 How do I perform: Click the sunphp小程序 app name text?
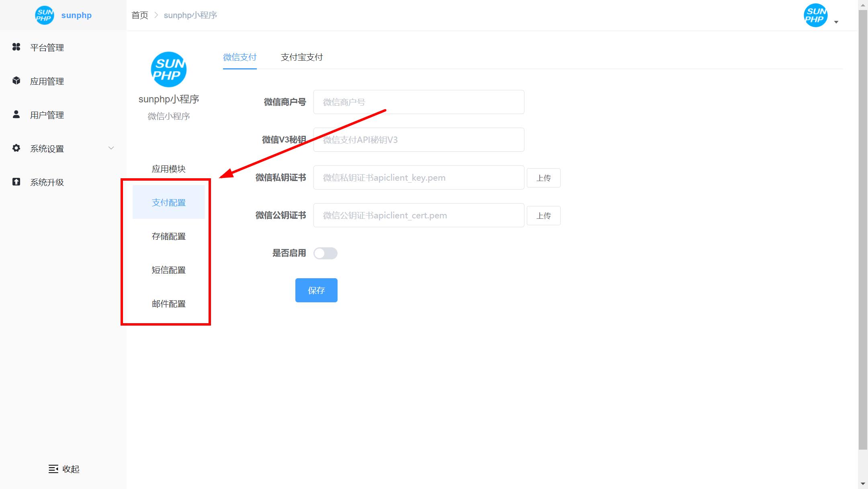click(169, 99)
